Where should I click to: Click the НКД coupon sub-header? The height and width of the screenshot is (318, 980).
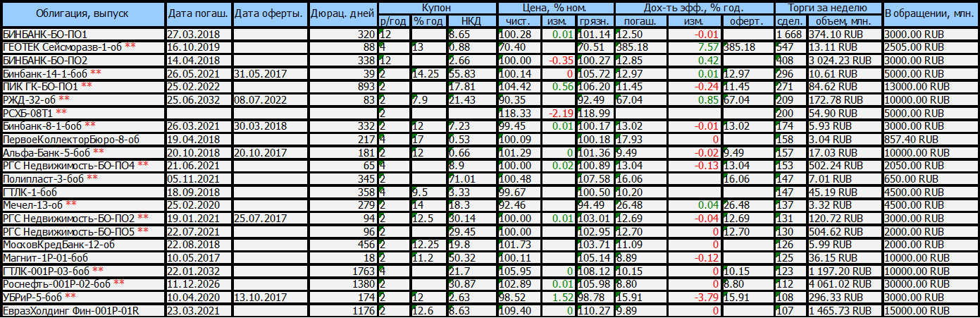(x=471, y=21)
